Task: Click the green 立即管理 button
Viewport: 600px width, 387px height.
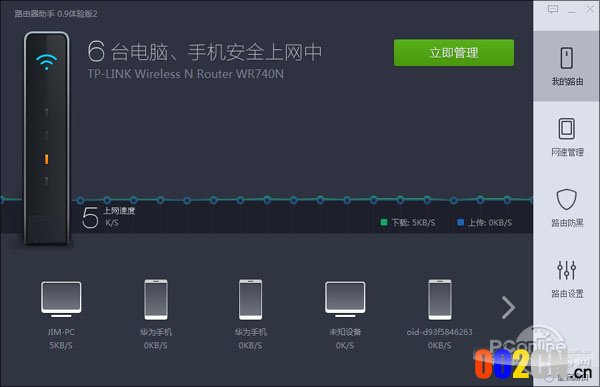Action: point(454,52)
